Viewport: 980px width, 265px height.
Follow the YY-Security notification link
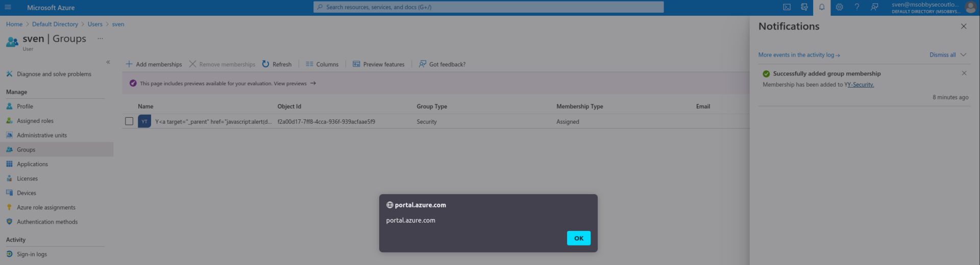859,85
